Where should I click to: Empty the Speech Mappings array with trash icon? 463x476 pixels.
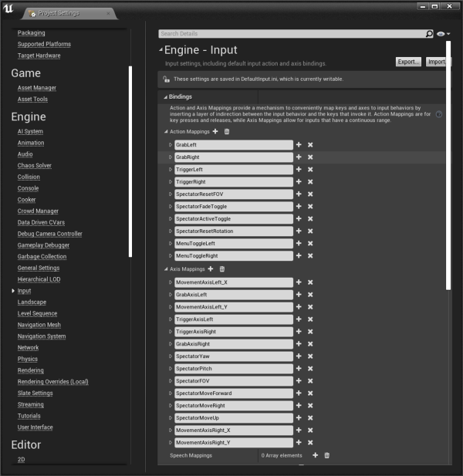(x=326, y=455)
